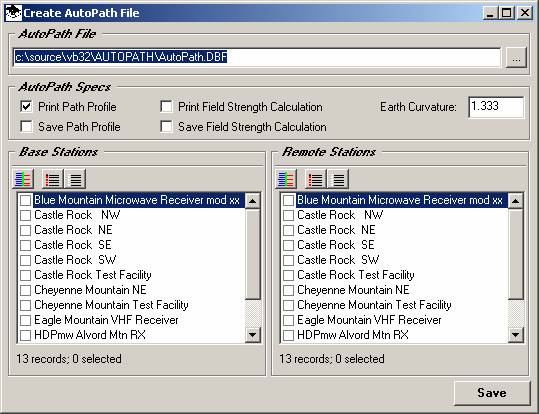Viewport: 539px width, 414px height.
Task: Select Cheyenne Mountain Test Facility in Base Stations
Action: click(x=111, y=305)
